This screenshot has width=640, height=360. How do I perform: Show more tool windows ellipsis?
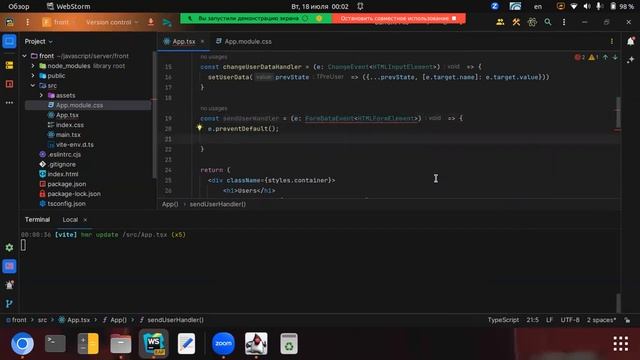(9, 103)
